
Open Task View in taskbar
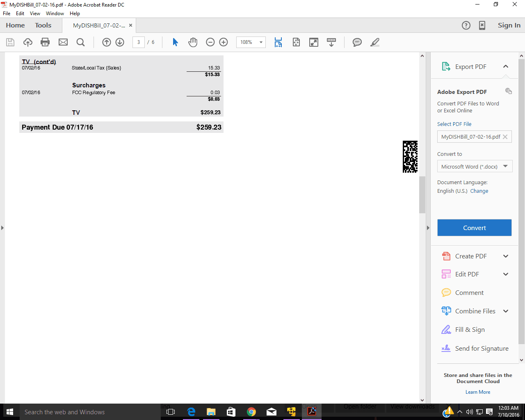point(171,412)
